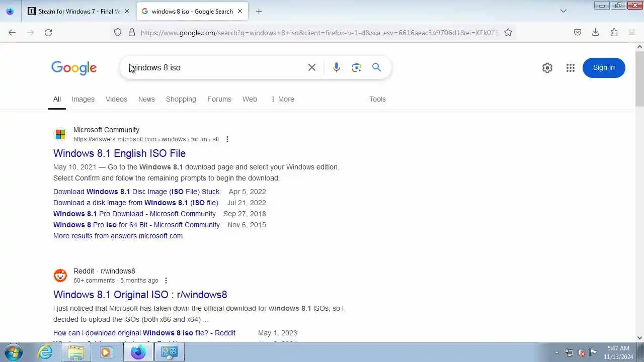Open options menu for Microsoft Community result
The height and width of the screenshot is (362, 644).
coord(227,139)
